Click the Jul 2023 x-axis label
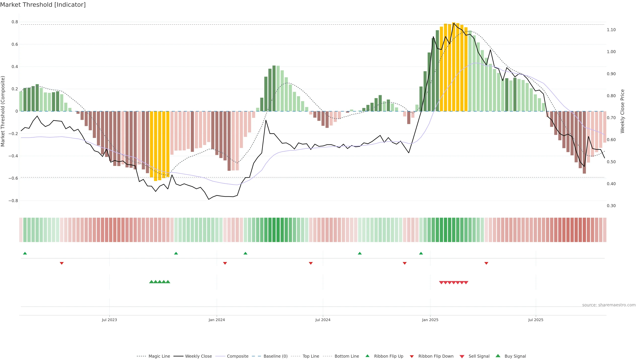 [109, 320]
